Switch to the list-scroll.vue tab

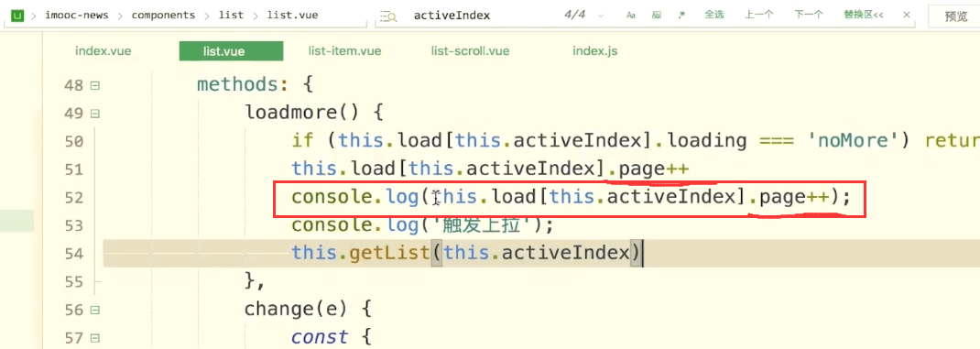click(x=470, y=51)
